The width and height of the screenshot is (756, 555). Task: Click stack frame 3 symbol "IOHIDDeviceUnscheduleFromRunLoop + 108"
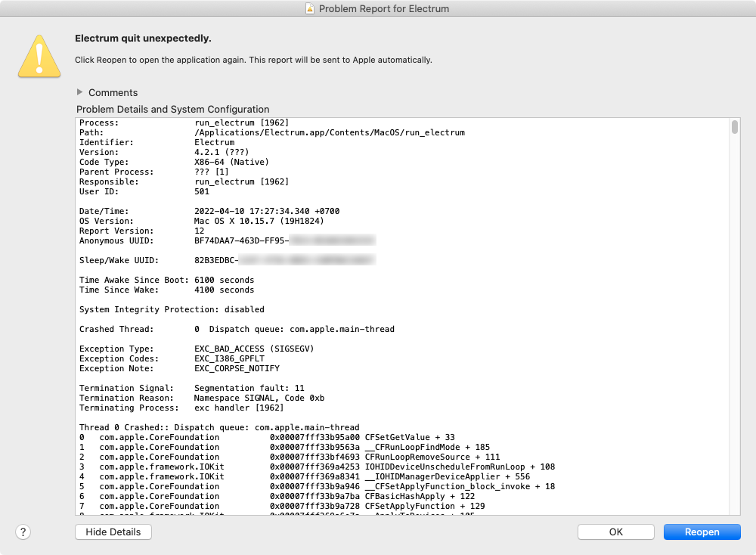click(x=460, y=467)
